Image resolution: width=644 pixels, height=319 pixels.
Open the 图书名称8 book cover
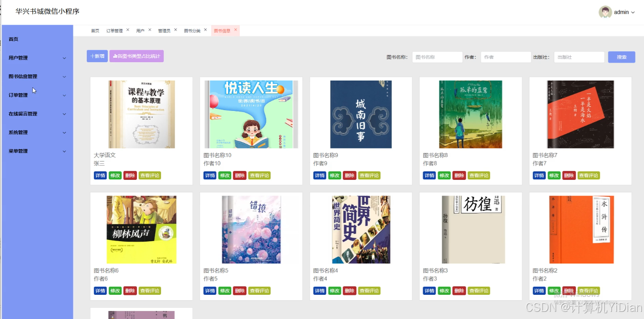tap(470, 114)
